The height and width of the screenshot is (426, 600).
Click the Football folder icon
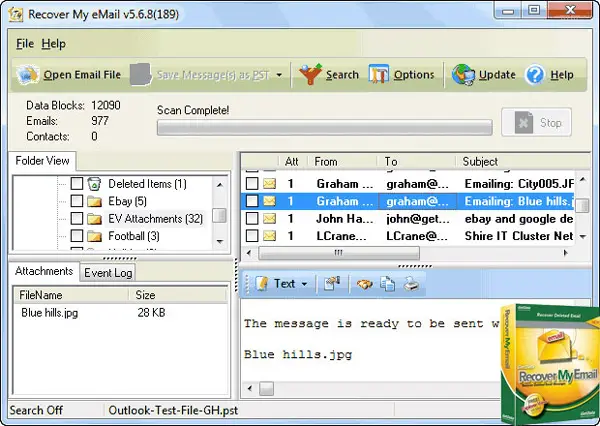click(95, 236)
